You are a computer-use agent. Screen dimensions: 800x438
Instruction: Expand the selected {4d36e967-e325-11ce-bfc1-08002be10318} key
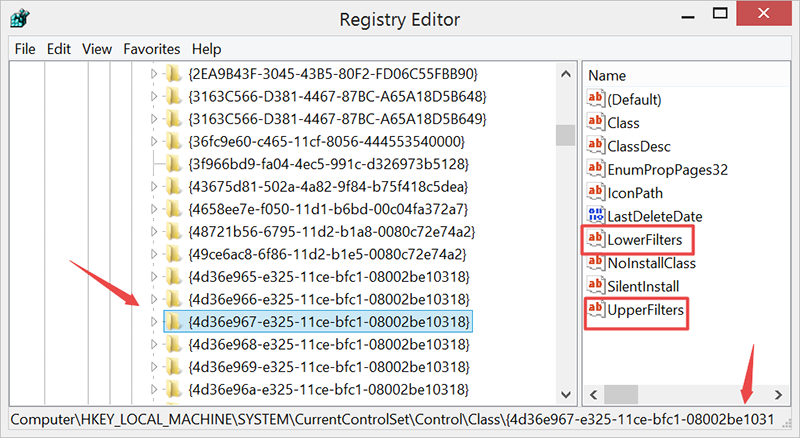tap(154, 322)
